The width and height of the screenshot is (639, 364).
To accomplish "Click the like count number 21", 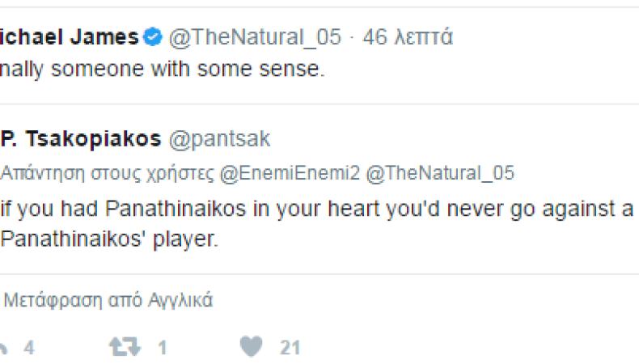I will [x=290, y=348].
